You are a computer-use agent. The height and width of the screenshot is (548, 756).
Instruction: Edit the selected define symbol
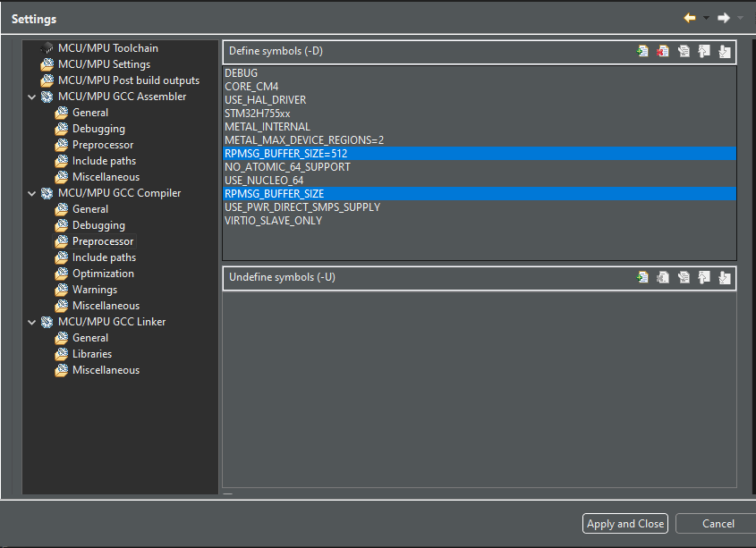684,51
